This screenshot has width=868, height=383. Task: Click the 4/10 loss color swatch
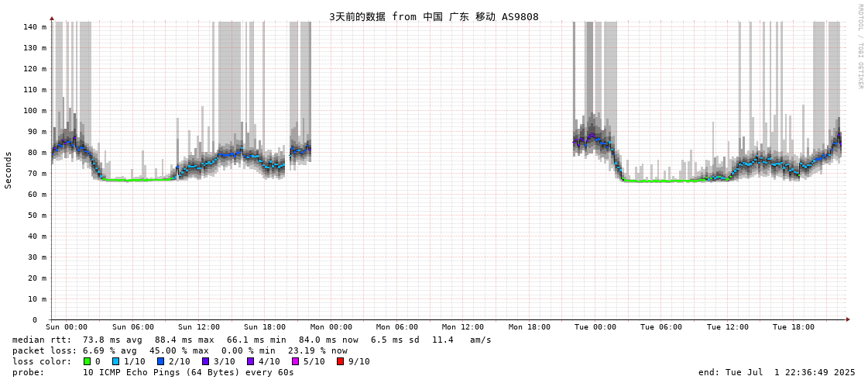250,361
